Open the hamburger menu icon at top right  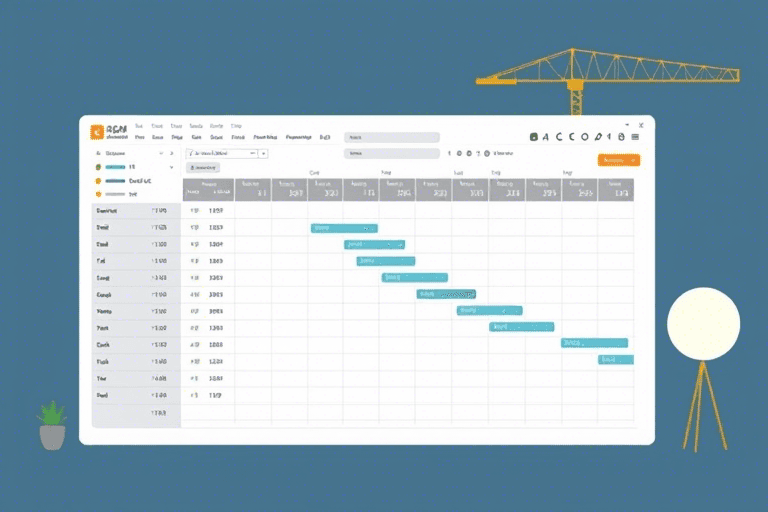[x=634, y=136]
